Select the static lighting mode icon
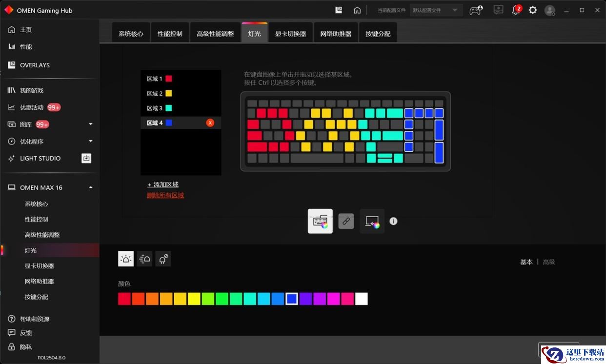Viewport: 606px width, 364px height. (x=126, y=259)
